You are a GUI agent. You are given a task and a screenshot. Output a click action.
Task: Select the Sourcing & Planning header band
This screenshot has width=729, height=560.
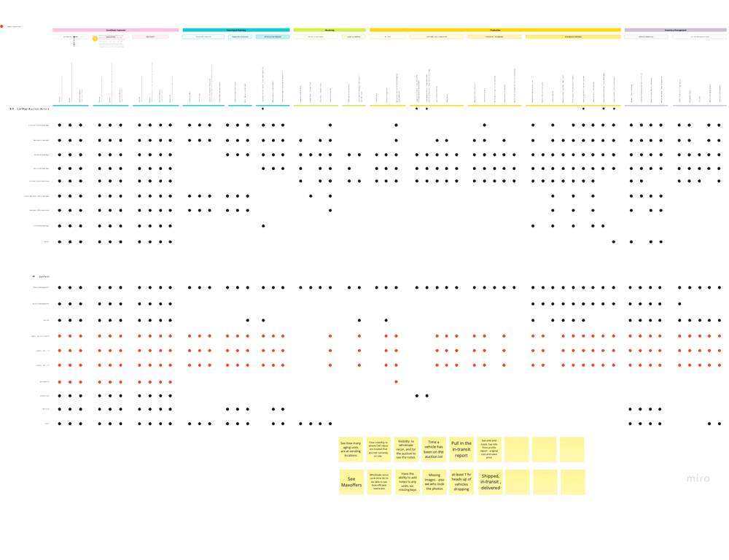point(235,30)
